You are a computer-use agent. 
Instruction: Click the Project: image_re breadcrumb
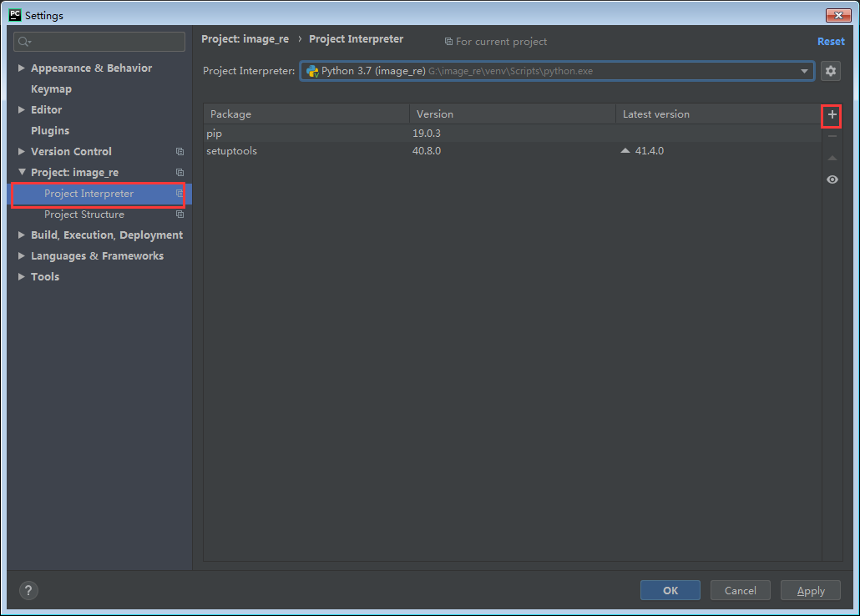(x=245, y=39)
